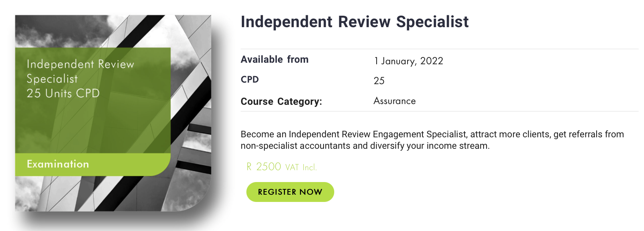Select the Examination banner on course image
Screen dimensions: 644x231
click(93, 164)
